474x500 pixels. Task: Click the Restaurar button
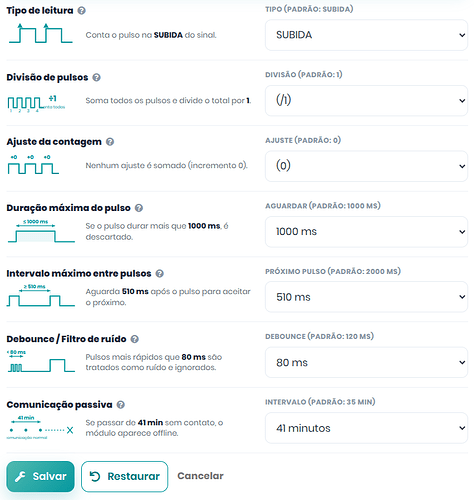tap(125, 476)
